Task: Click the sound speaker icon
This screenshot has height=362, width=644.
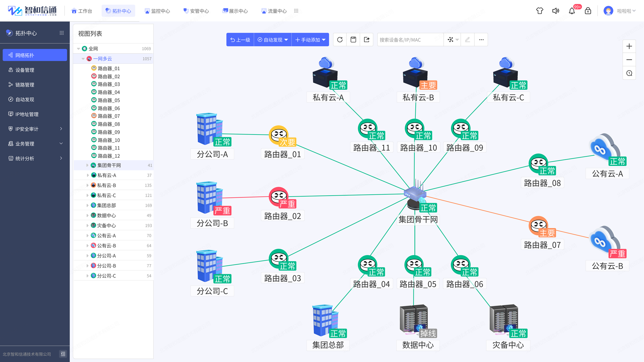Action: (556, 11)
